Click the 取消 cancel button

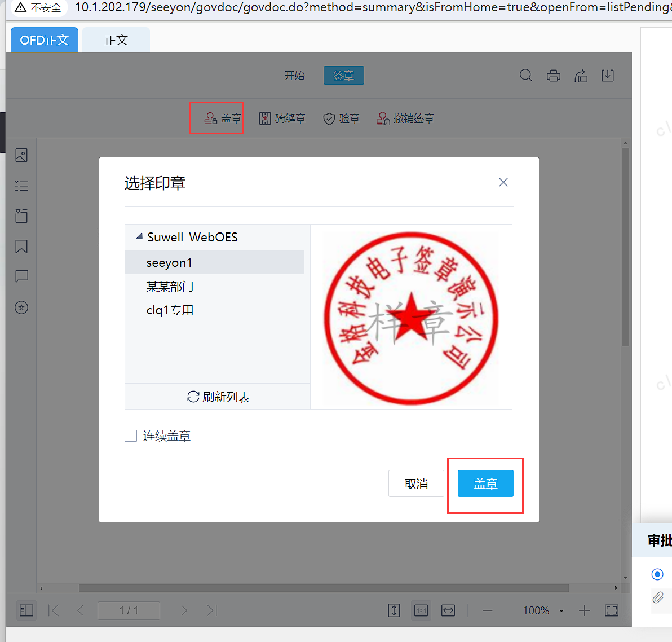click(x=415, y=483)
